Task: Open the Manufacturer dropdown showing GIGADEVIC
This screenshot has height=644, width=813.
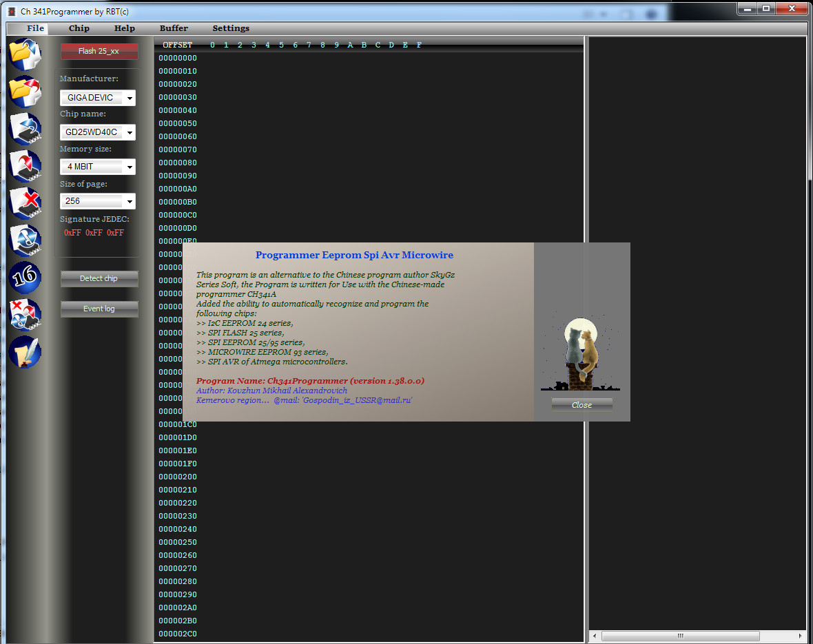Action: coord(97,98)
